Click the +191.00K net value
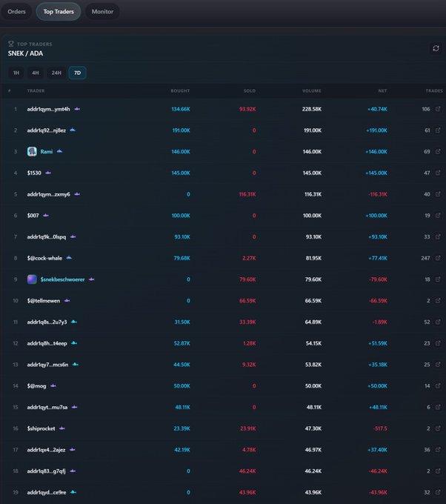This screenshot has width=446, height=504. (376, 130)
